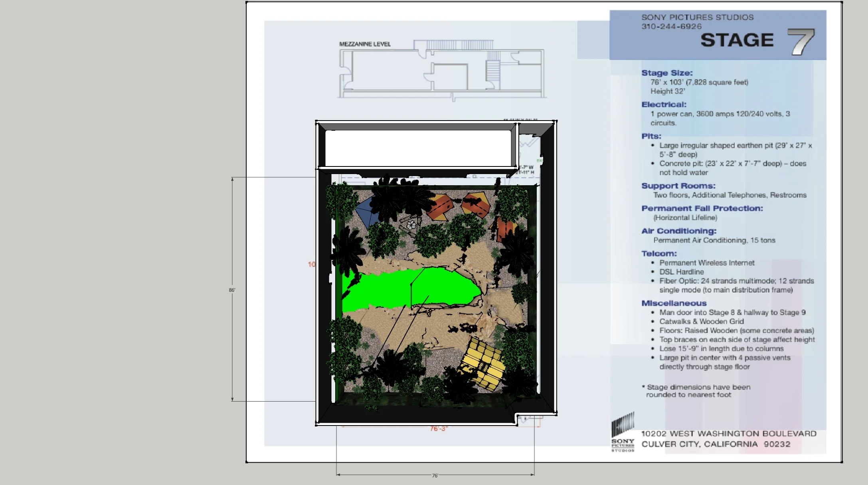Screen dimensions: 868x485
Task: Click the "Large pit in center" bullet
Action: click(725, 362)
